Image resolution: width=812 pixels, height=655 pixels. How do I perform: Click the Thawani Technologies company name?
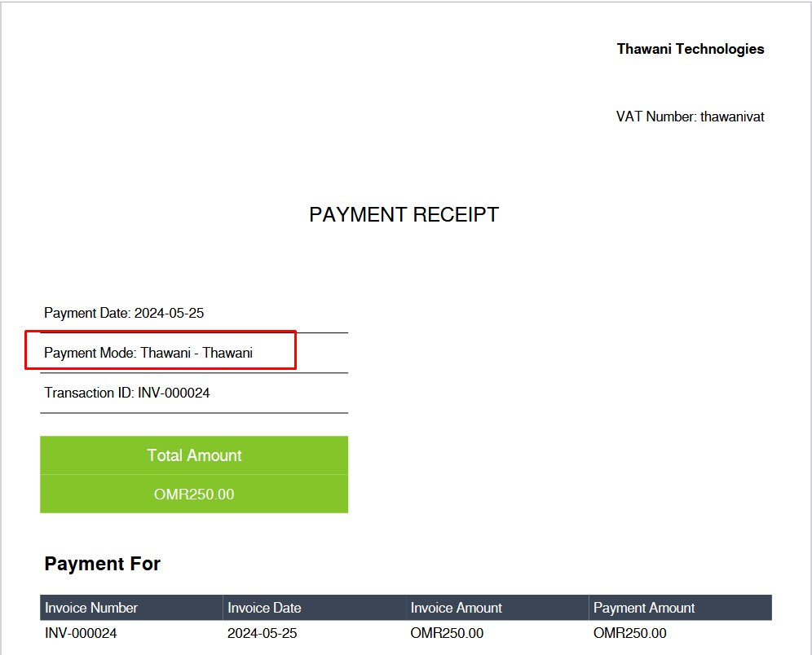[x=690, y=49]
